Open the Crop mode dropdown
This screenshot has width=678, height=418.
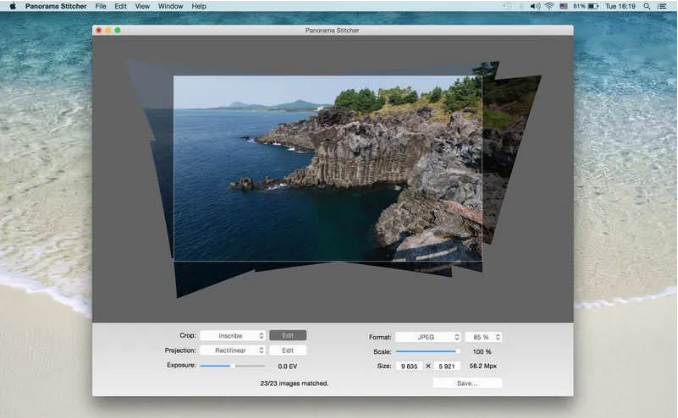click(232, 336)
